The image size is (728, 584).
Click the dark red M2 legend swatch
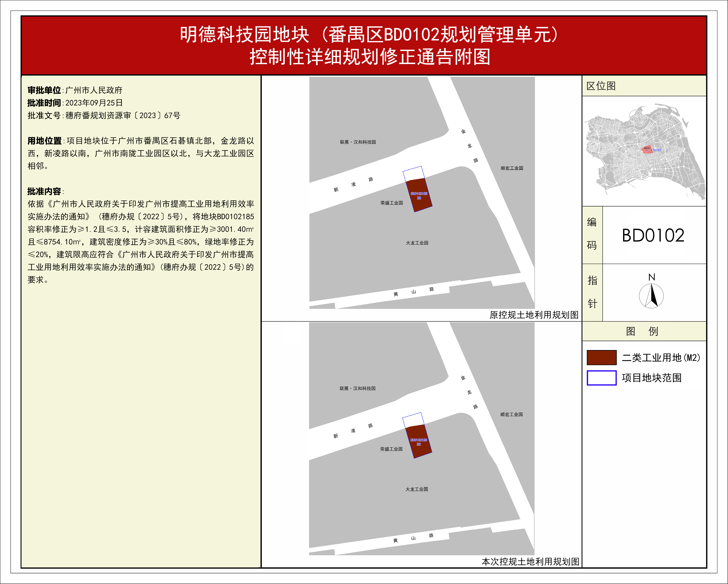point(601,358)
